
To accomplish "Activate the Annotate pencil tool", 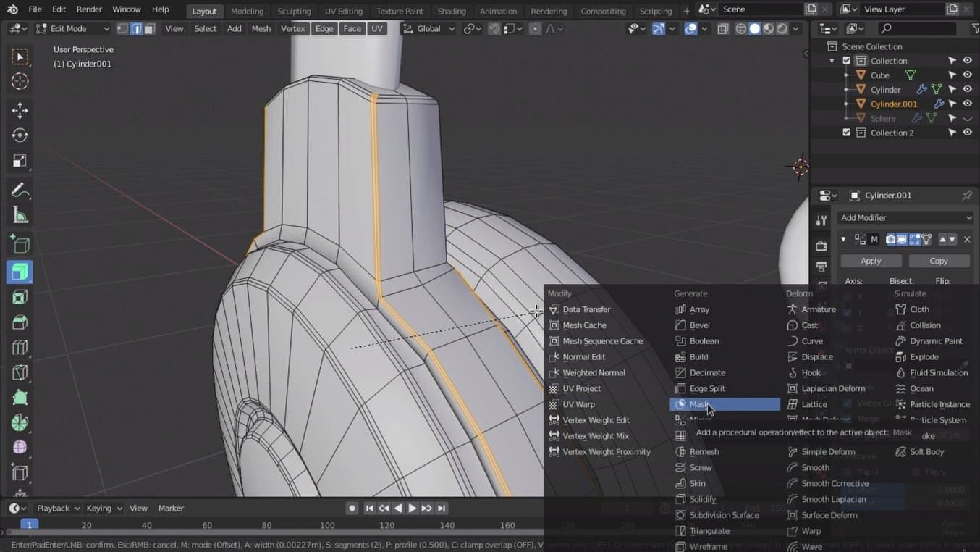I will click(x=20, y=191).
